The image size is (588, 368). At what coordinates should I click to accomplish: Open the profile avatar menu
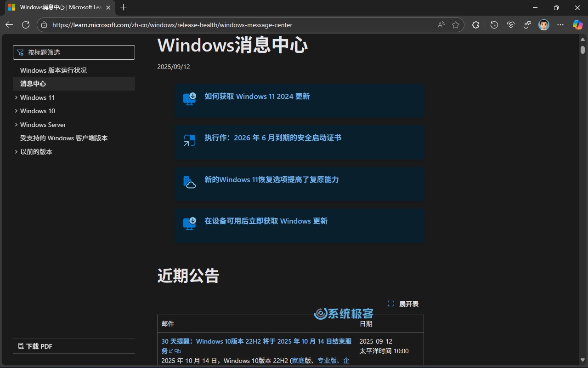(x=544, y=25)
